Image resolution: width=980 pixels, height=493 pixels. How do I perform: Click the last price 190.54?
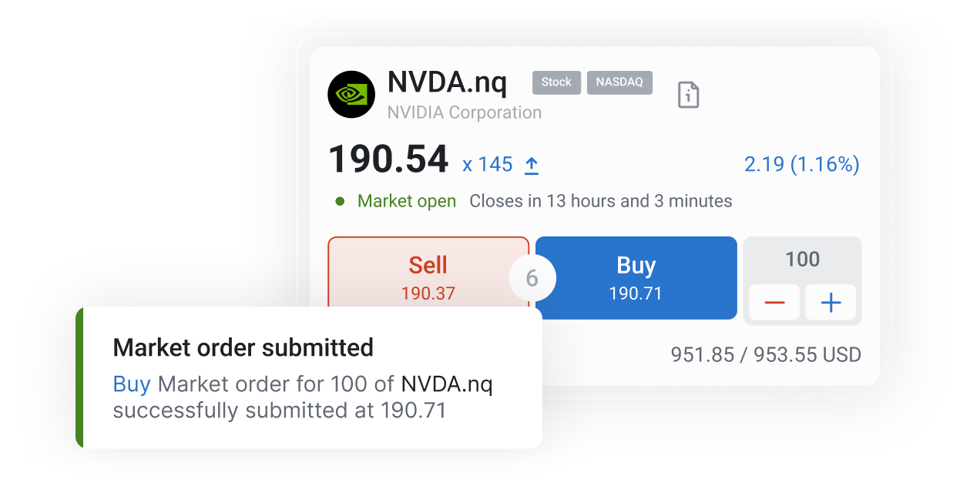[388, 159]
